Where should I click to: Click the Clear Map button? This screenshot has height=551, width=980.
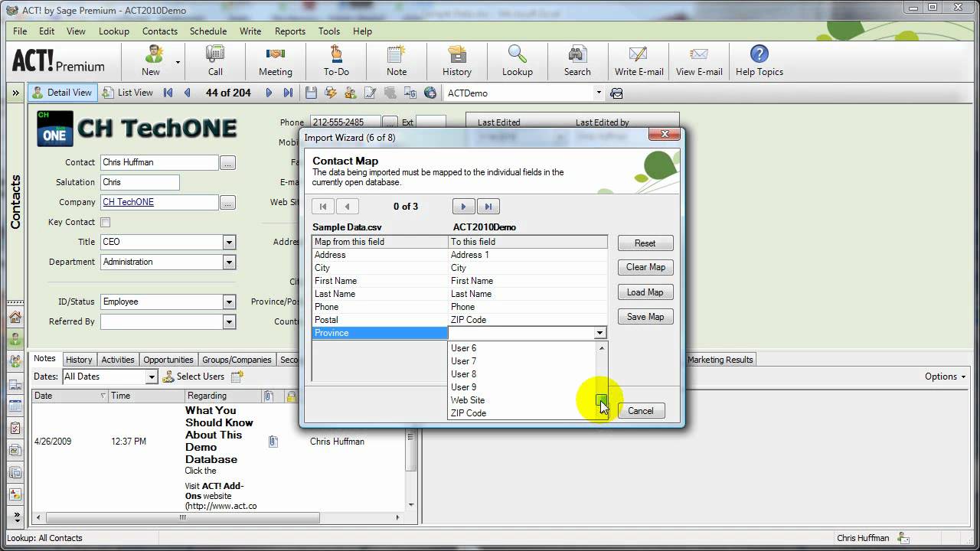coord(645,267)
